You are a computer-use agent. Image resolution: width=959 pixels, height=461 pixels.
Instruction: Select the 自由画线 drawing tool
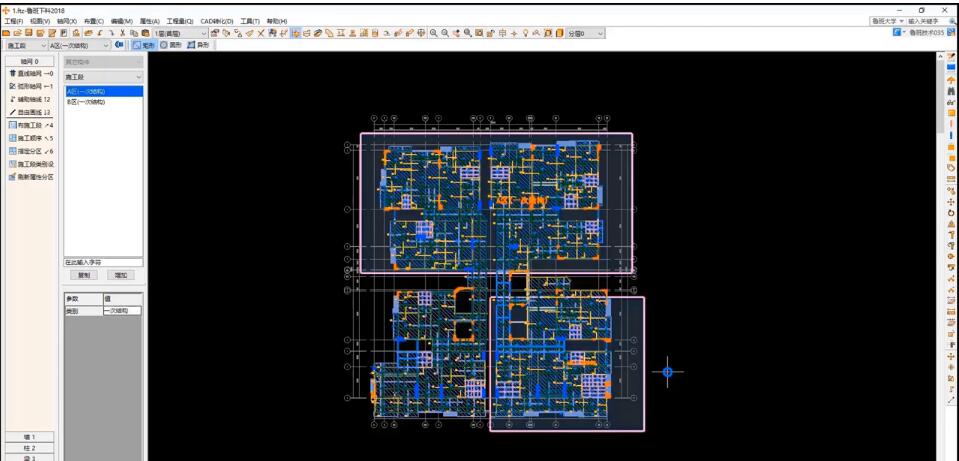(30, 112)
